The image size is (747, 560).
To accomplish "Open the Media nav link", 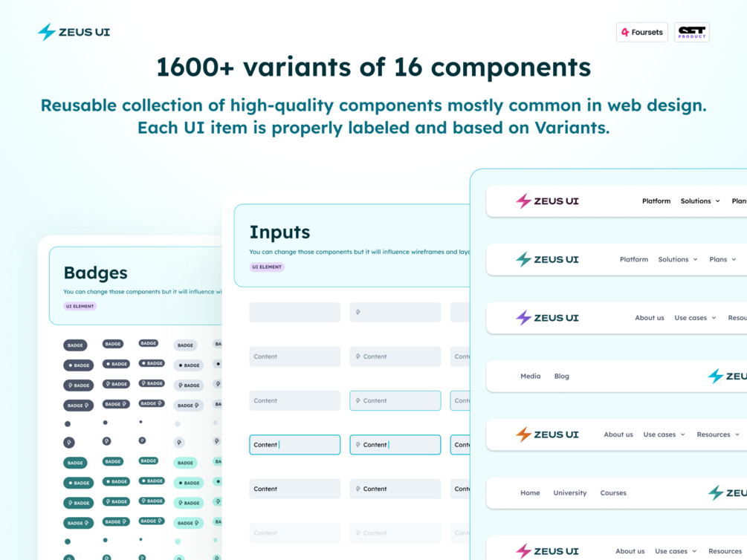I will 530,377.
